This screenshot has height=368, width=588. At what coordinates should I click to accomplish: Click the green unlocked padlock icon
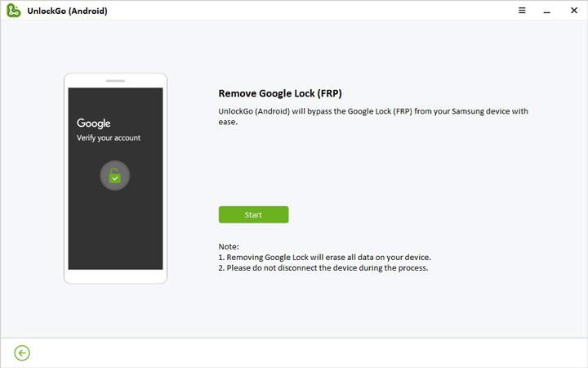point(115,176)
